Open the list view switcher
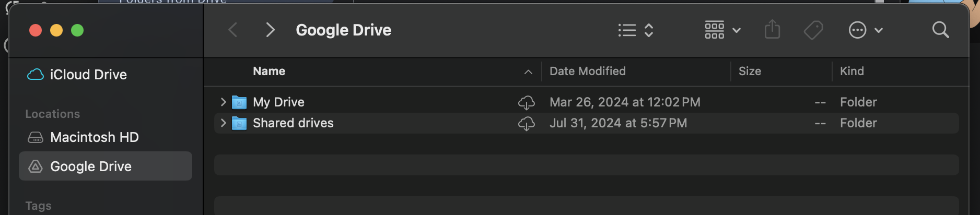The image size is (980, 215). click(636, 30)
